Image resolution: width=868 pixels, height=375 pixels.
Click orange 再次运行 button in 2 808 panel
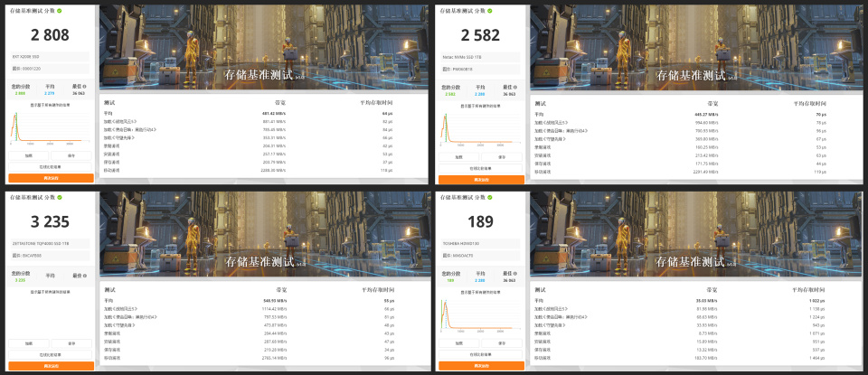51,178
